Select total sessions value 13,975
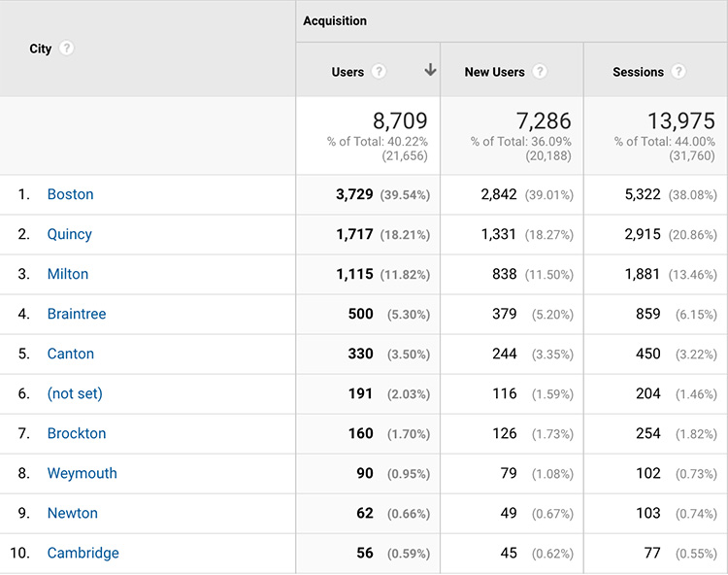 click(681, 120)
